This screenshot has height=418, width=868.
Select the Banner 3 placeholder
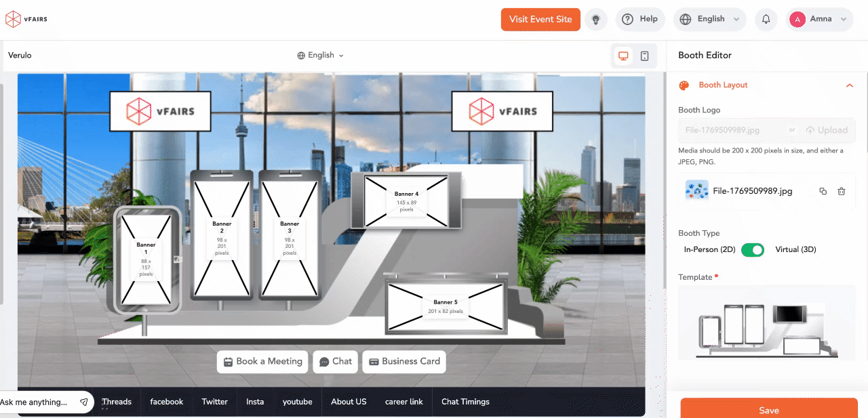290,238
